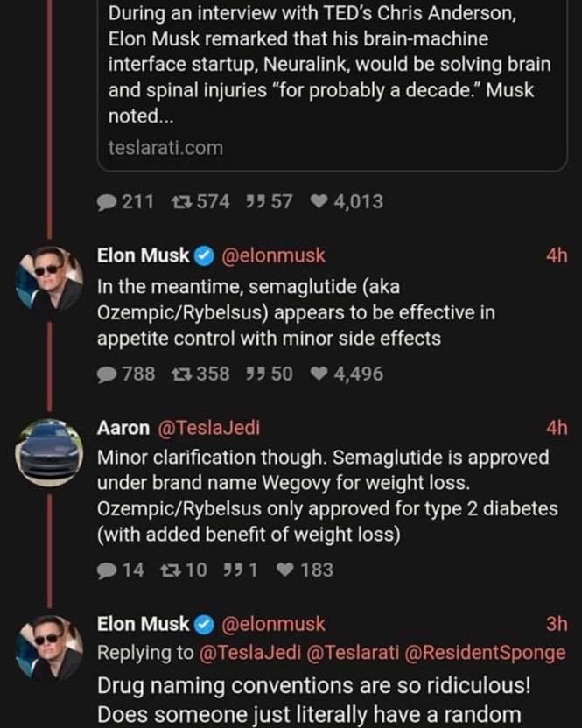Open @TeslaJedi handle next to Aaron

(x=209, y=428)
